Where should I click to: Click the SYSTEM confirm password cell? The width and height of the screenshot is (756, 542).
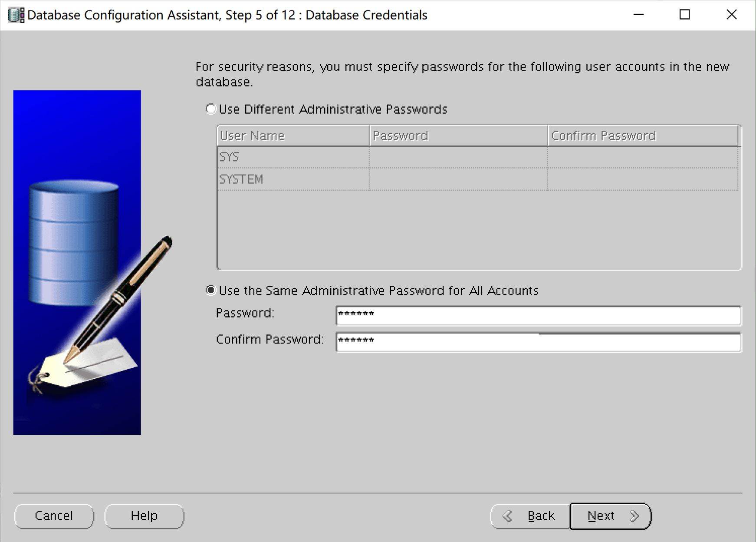(x=643, y=179)
